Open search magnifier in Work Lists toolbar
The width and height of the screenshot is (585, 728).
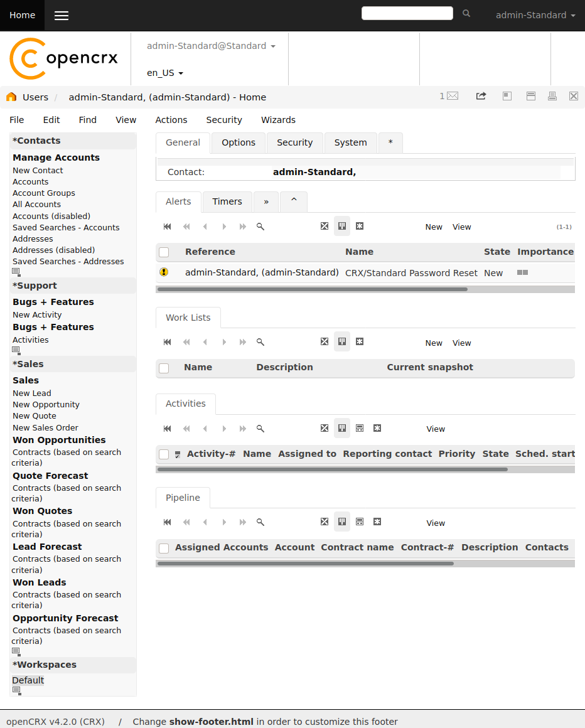coord(260,342)
